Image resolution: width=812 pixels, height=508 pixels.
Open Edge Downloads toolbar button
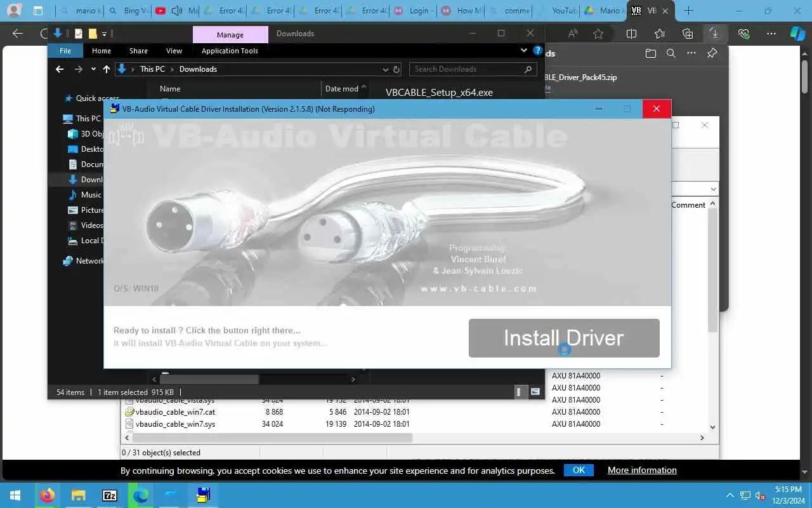714,34
